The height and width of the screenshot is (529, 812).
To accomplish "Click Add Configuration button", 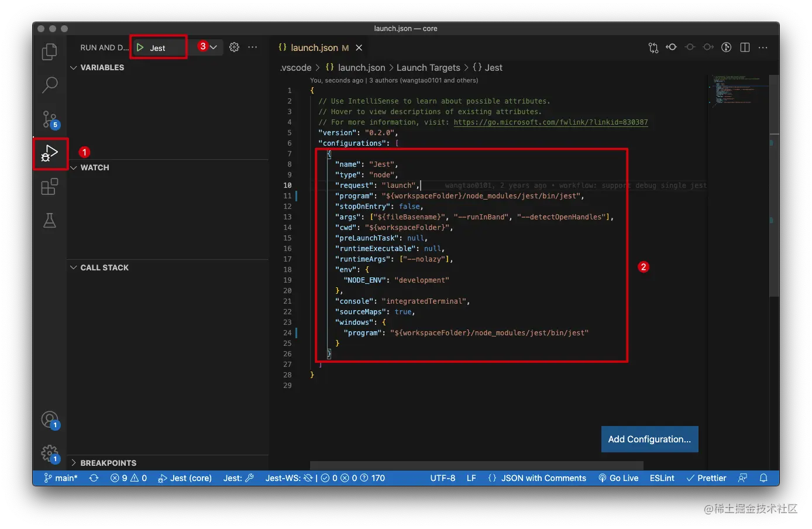I will tap(649, 439).
